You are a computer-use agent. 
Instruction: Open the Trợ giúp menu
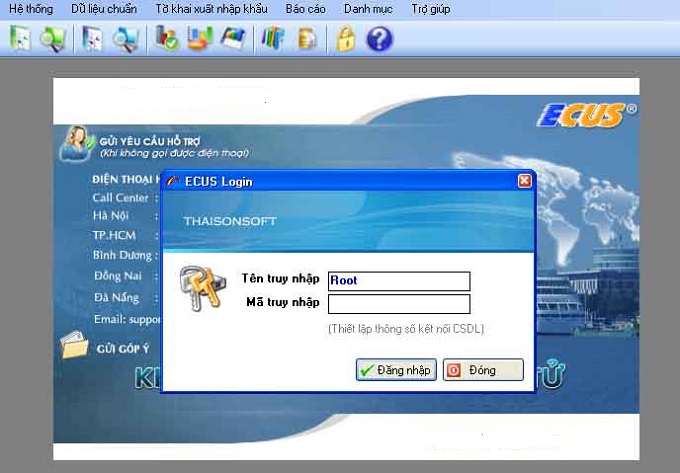430,9
